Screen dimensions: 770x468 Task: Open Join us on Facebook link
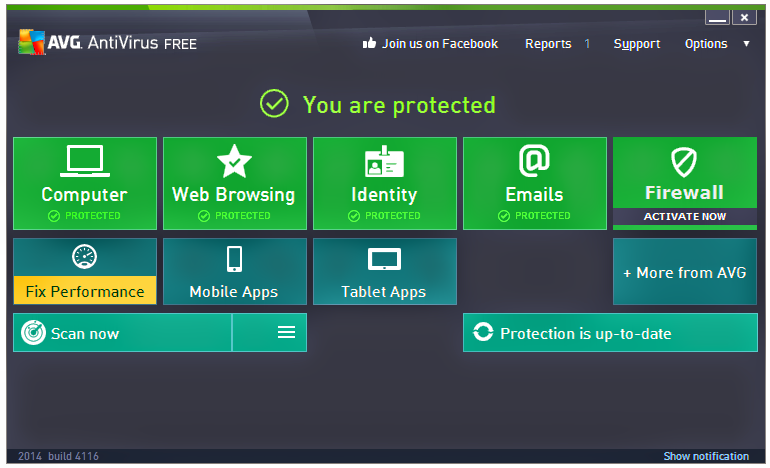pos(440,44)
